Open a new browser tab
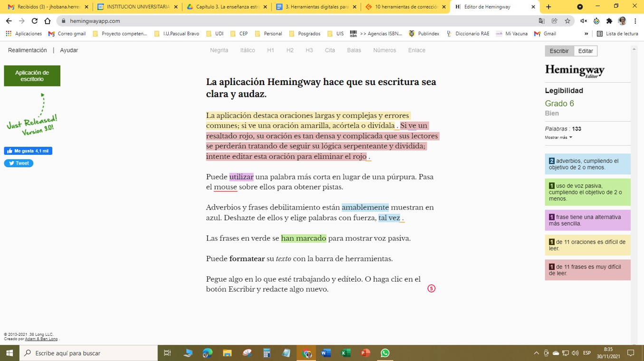Viewport: 644px width, 361px height. [x=548, y=7]
